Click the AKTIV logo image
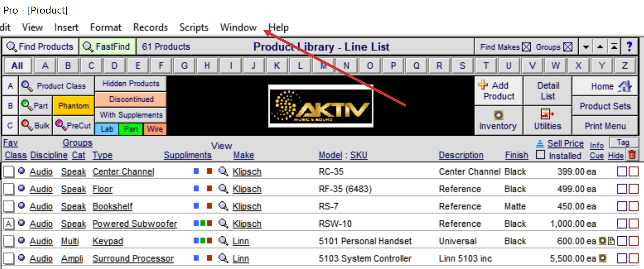This screenshot has height=269, width=644. [x=321, y=106]
